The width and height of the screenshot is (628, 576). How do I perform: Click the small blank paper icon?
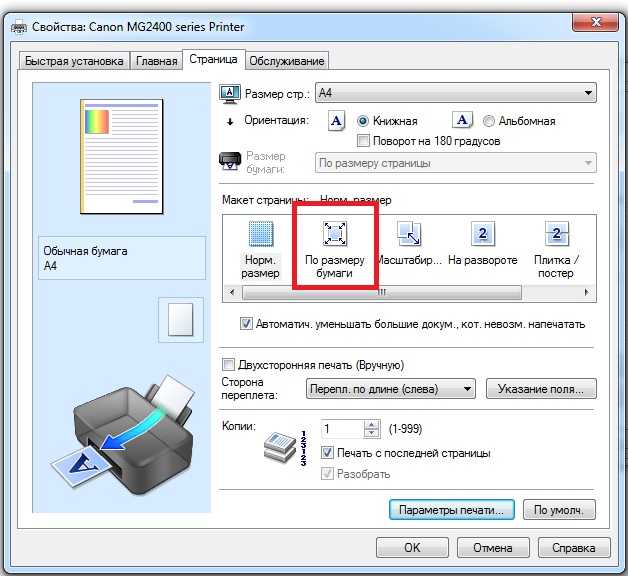click(181, 320)
